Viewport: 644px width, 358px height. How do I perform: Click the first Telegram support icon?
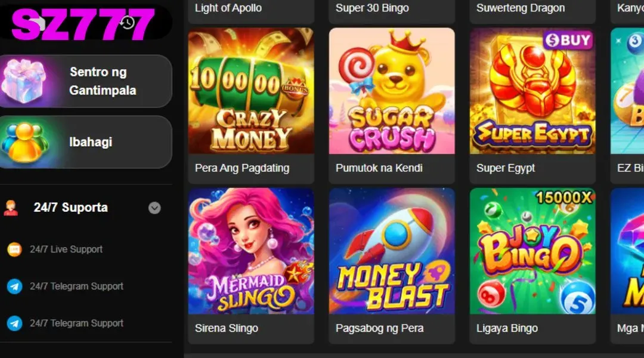(x=14, y=286)
